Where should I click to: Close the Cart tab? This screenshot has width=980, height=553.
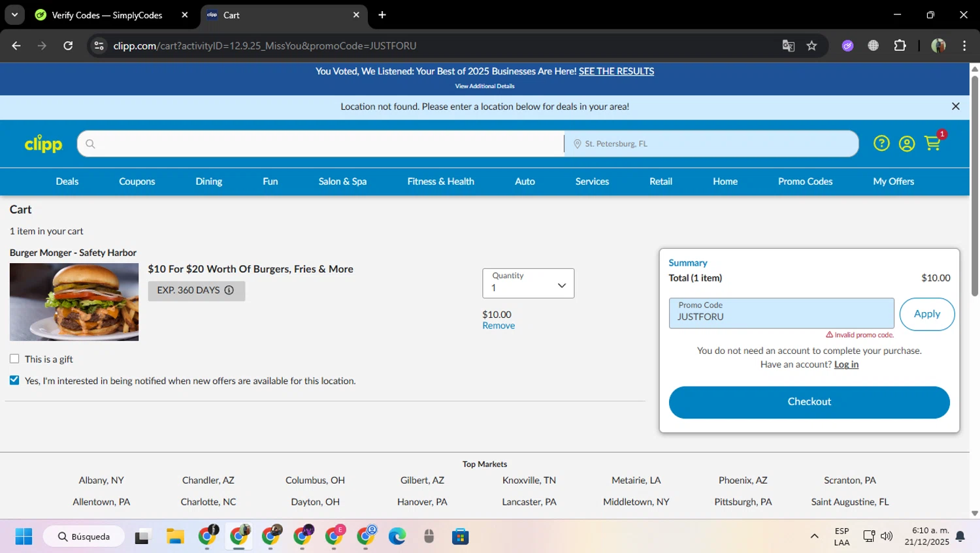[356, 15]
